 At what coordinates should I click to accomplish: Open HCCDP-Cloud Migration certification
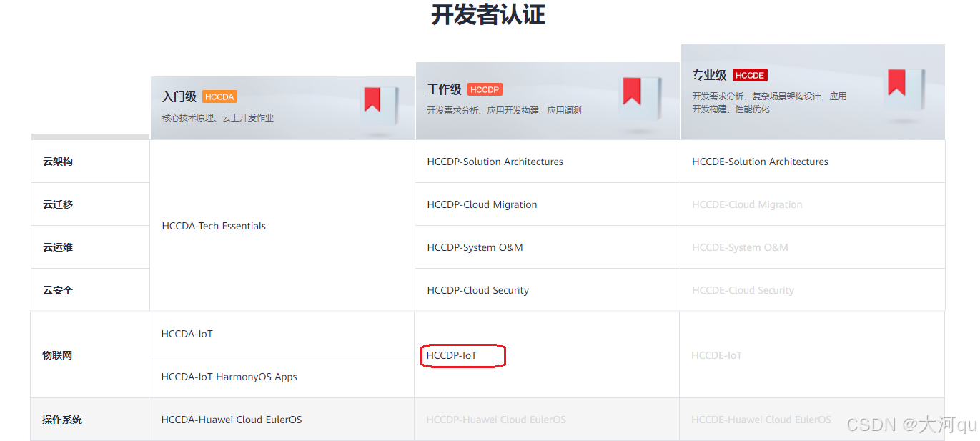482,204
